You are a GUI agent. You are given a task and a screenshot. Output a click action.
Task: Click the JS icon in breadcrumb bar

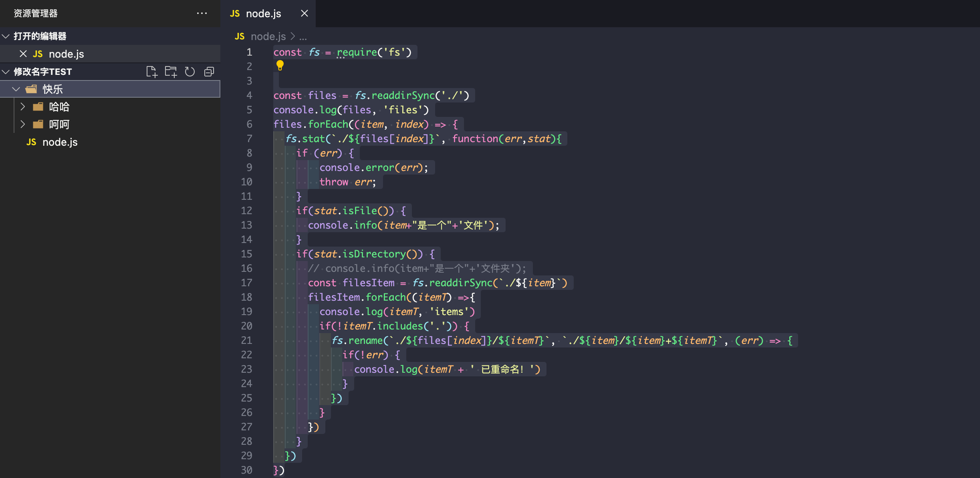[240, 36]
